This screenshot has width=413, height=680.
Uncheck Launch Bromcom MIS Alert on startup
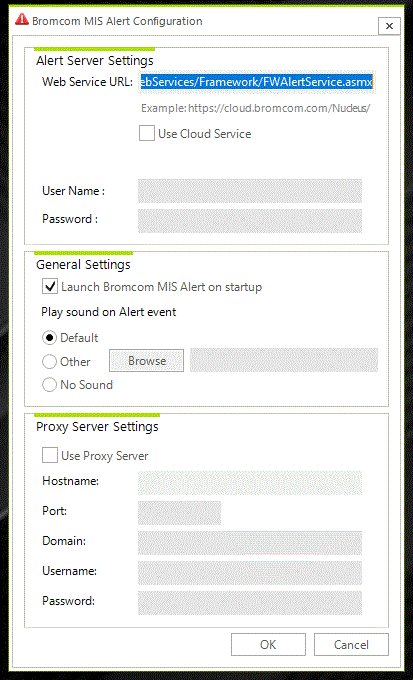click(50, 287)
